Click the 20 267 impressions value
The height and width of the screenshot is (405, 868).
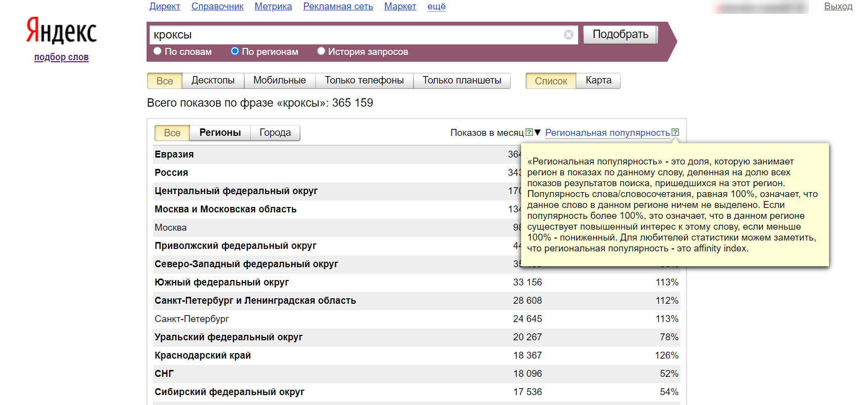click(528, 337)
